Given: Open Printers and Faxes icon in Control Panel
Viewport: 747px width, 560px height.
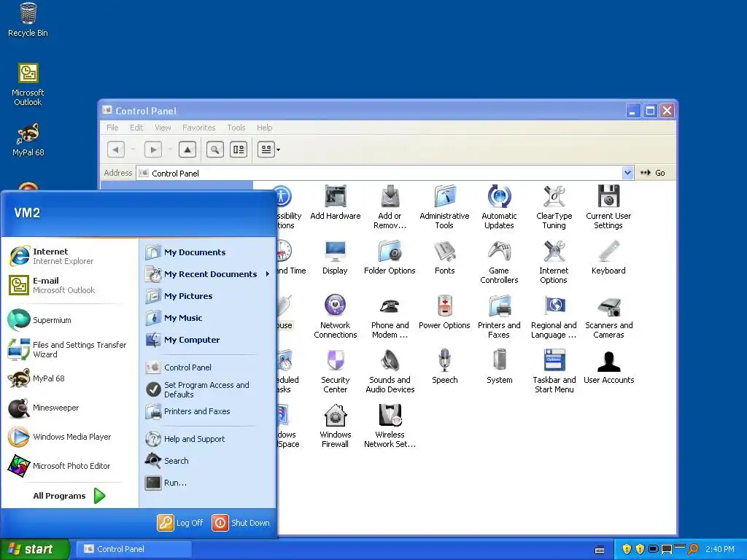Looking at the screenshot, I should (499, 316).
